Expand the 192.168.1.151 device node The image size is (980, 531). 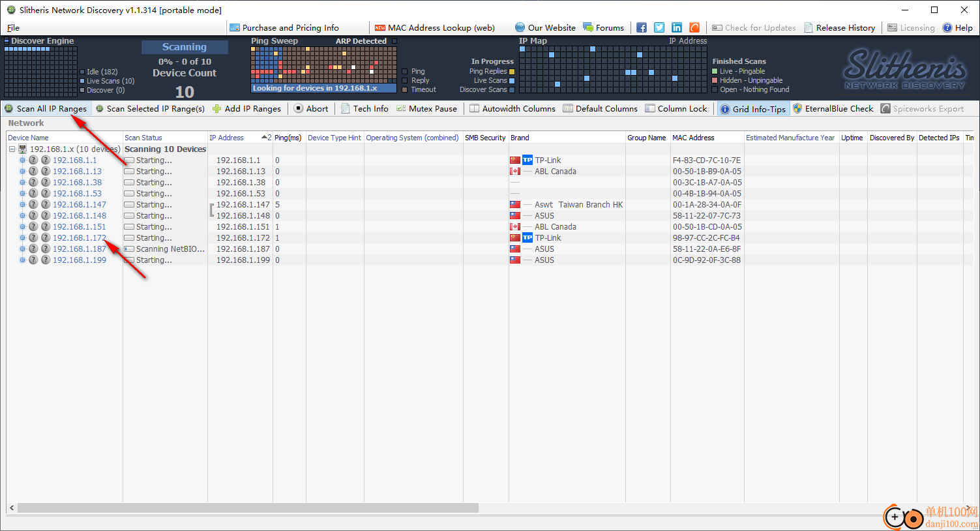pyautogui.click(x=22, y=227)
